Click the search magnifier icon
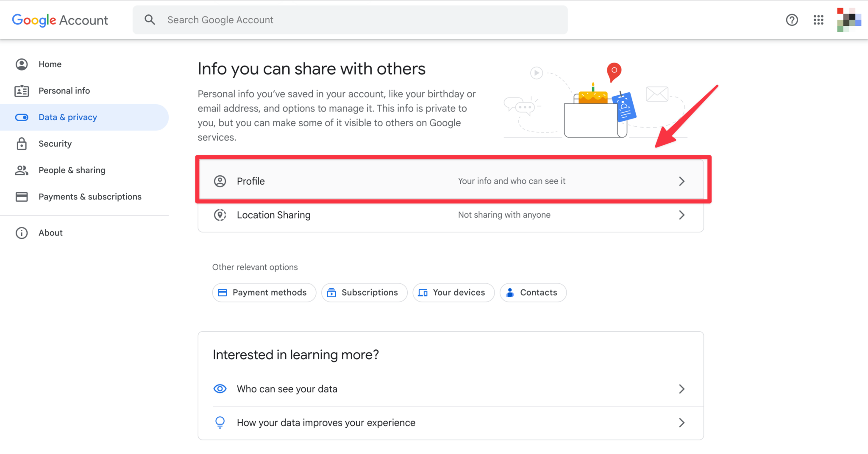The image size is (868, 454). [x=150, y=20]
